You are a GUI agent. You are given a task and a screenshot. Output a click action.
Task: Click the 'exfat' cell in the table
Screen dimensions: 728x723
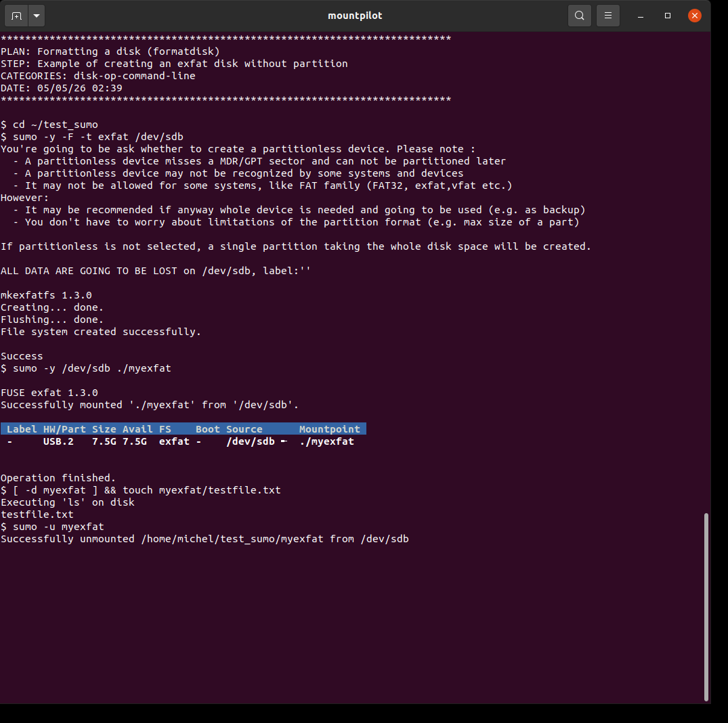pyautogui.click(x=174, y=441)
